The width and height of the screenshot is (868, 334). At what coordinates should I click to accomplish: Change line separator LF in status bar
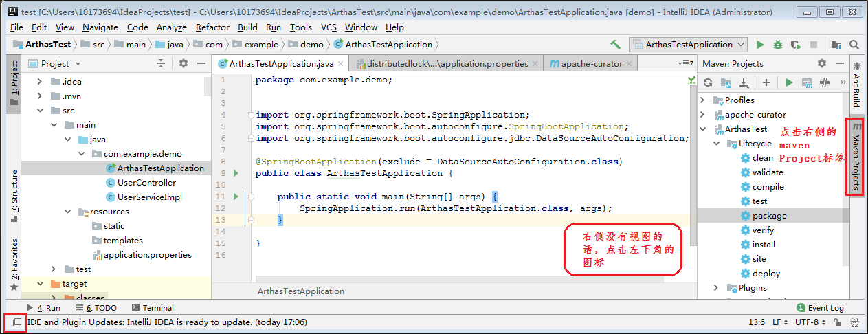[x=780, y=322]
